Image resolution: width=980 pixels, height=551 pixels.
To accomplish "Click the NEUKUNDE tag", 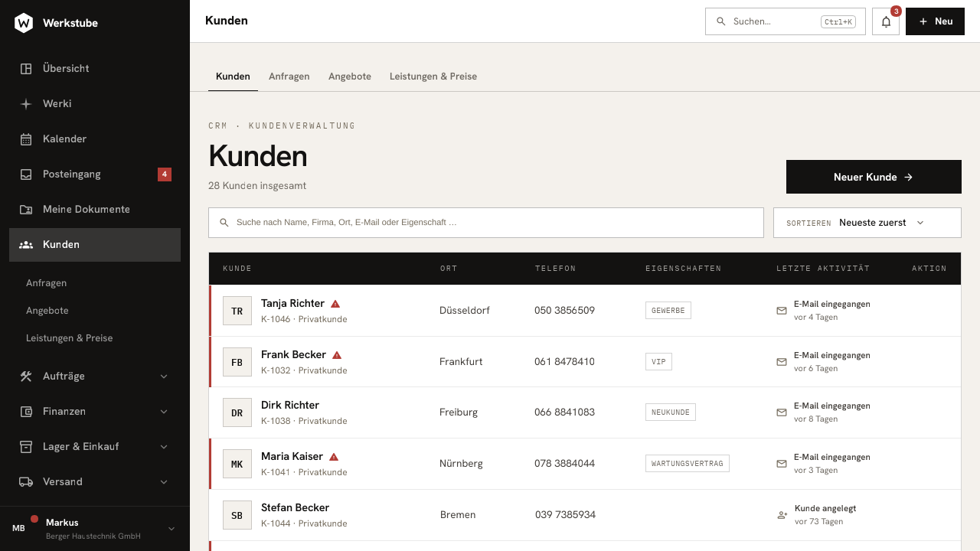I will click(671, 412).
